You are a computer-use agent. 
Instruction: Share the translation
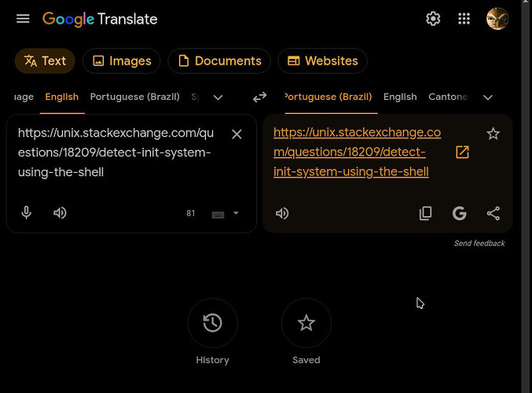[x=493, y=213]
